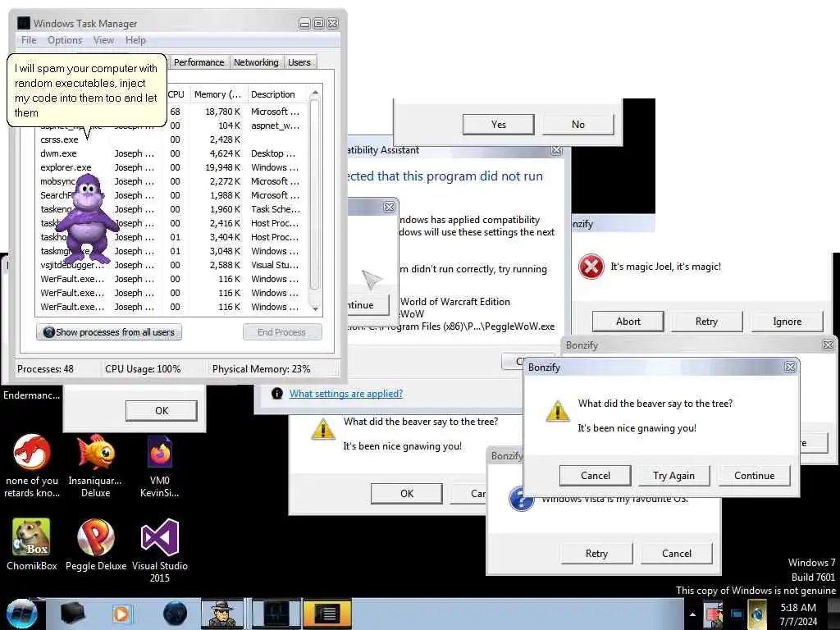
Task: Click warning icon in the rear beaver dialog
Action: click(x=323, y=428)
